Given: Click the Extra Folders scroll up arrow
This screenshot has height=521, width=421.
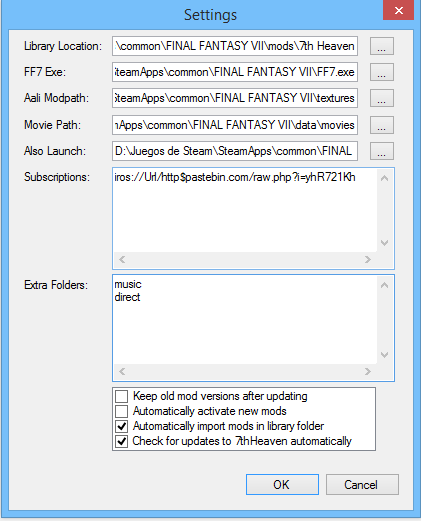Looking at the screenshot, I should [x=384, y=285].
